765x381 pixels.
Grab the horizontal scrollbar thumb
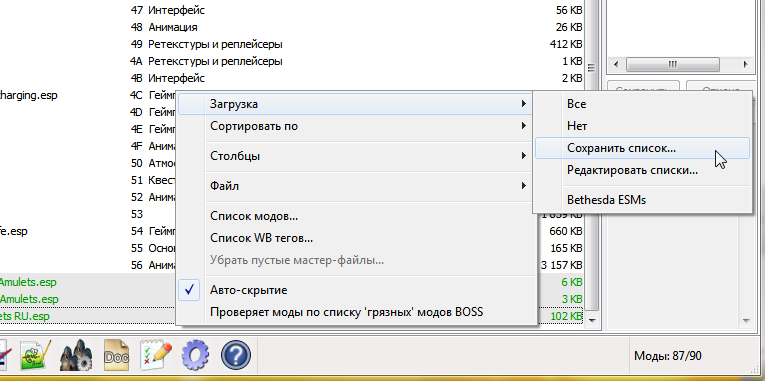672,64
